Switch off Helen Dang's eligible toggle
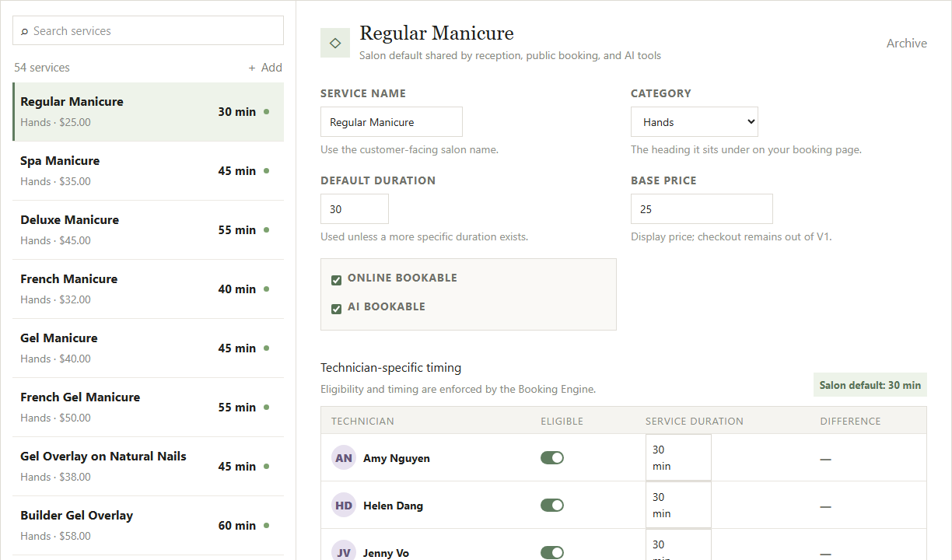This screenshot has height=560, width=952. [552, 506]
